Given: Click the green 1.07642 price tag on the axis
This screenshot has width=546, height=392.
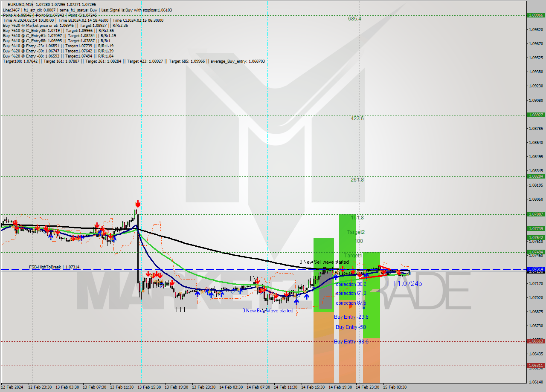Looking at the screenshot, I should tap(536, 237).
